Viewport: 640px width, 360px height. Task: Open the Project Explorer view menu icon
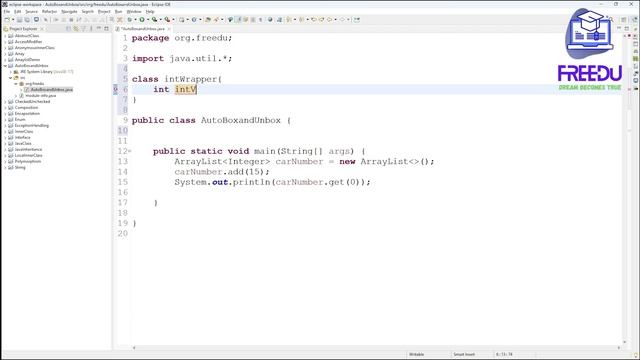click(x=91, y=29)
